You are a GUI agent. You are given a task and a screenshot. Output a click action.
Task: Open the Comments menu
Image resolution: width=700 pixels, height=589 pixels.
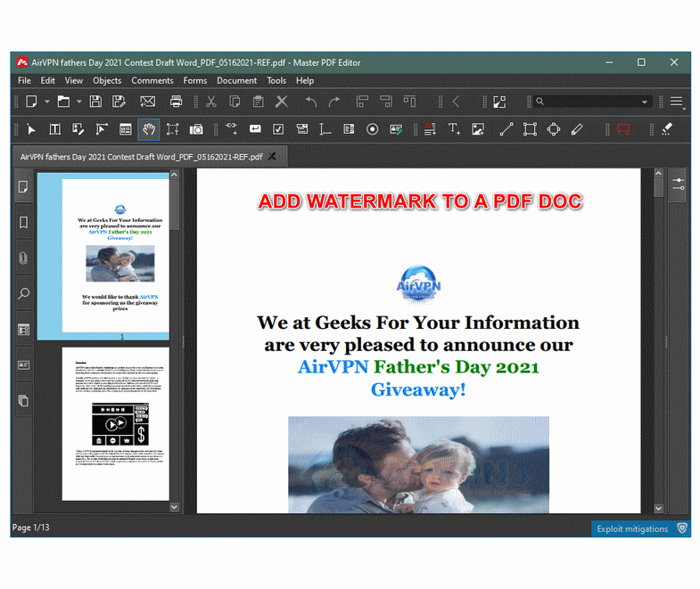[x=152, y=81]
